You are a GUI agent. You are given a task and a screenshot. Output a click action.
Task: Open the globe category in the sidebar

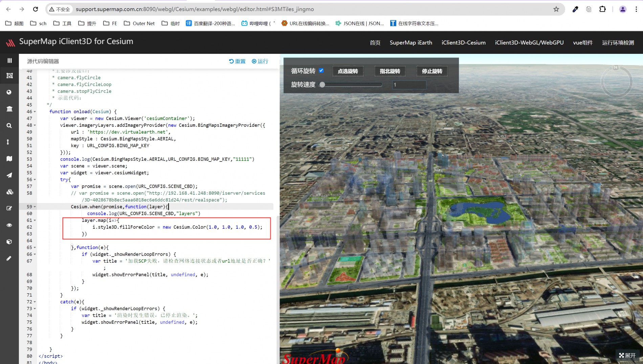coord(9,92)
